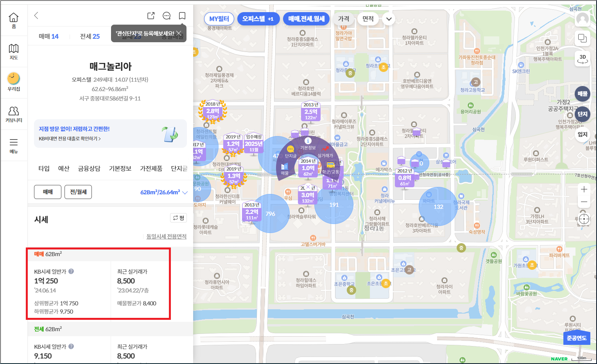
Task: Click the 기본정보 radial menu item
Action: coord(308,144)
